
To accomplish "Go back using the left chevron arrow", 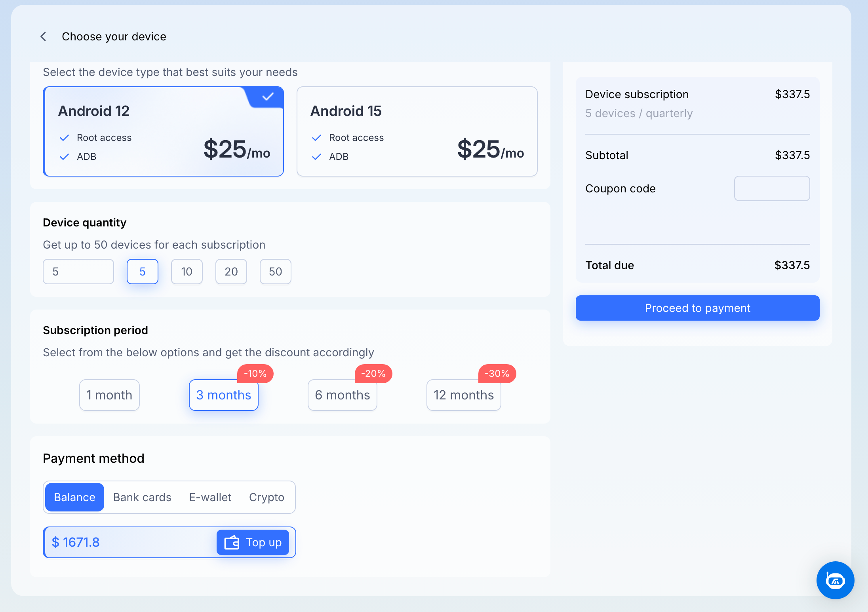I will [44, 36].
